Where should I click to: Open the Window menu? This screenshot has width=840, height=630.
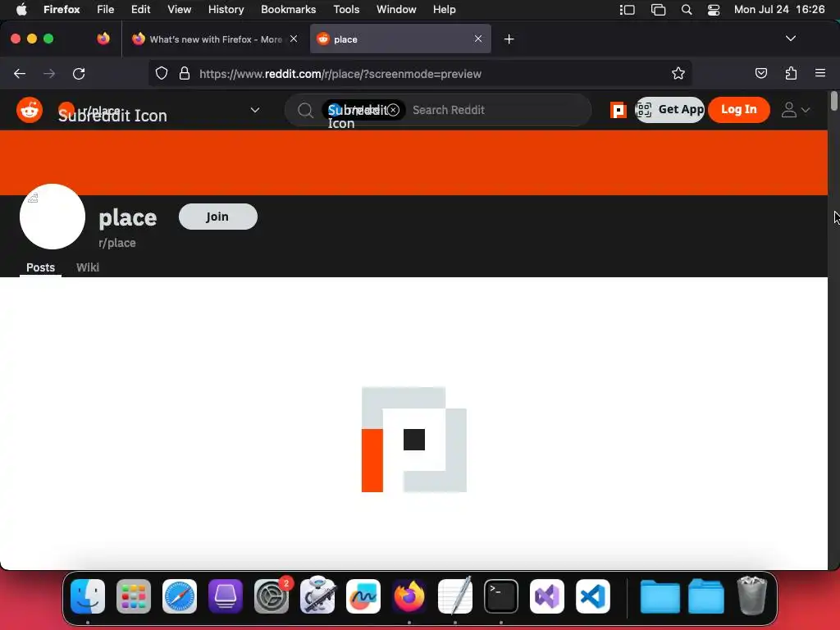pos(396,9)
